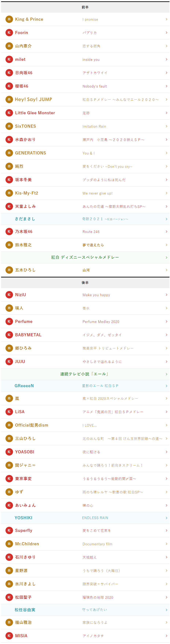
Task: Click the white badge next to SixTONES
Action: [x=9, y=126]
